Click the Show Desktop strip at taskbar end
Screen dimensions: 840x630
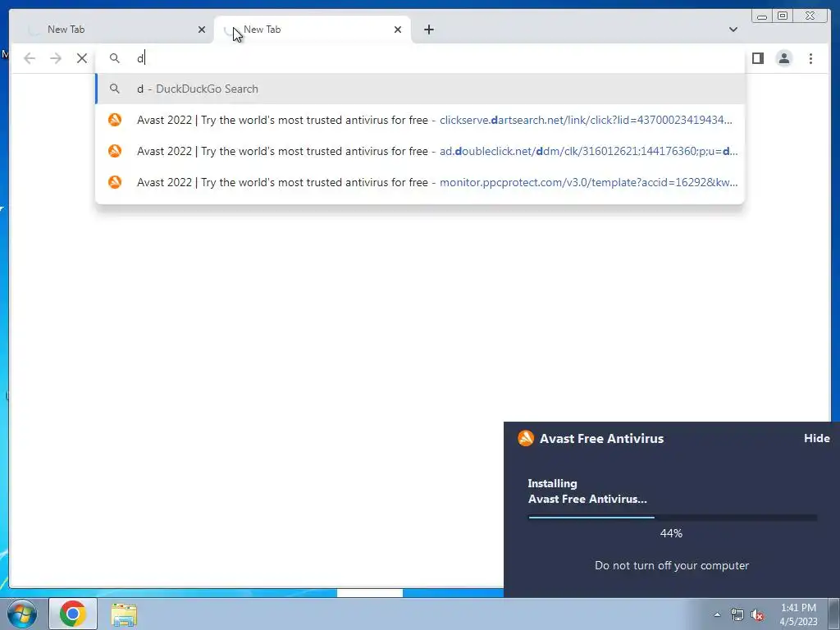click(834, 614)
